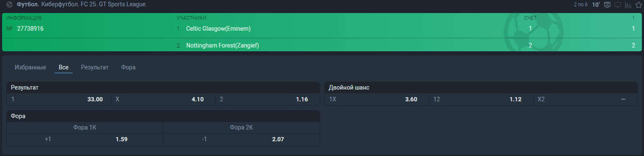Collapse the Фора market header
Image resolution: width=644 pixels, height=156 pixels.
coord(163,116)
